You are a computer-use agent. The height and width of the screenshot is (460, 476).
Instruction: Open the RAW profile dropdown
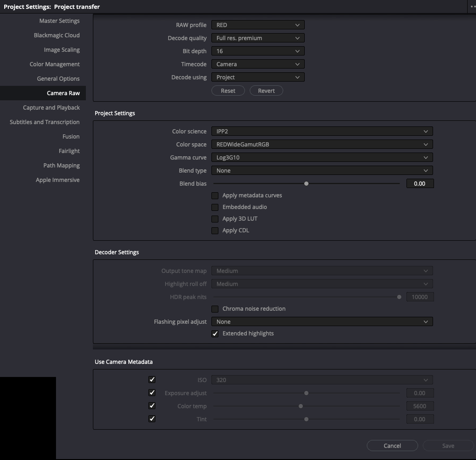point(258,25)
